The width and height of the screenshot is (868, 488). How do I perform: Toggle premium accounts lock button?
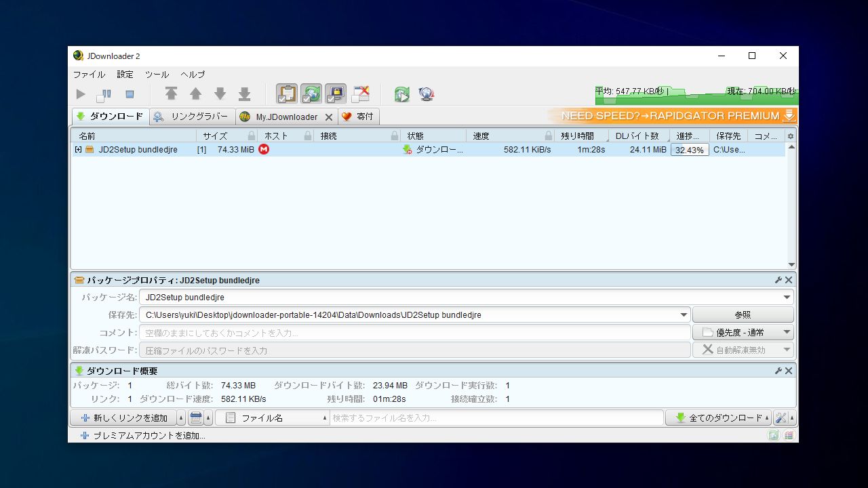coord(336,94)
